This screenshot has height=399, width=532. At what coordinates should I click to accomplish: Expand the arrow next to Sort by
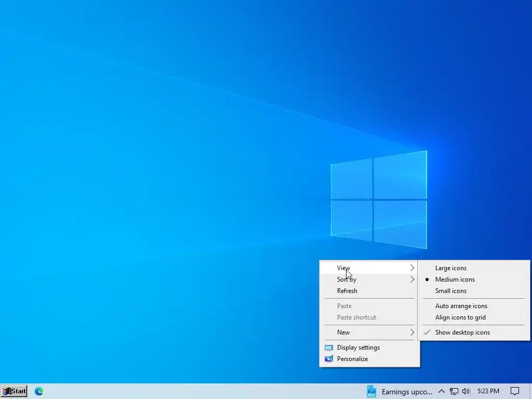(412, 280)
